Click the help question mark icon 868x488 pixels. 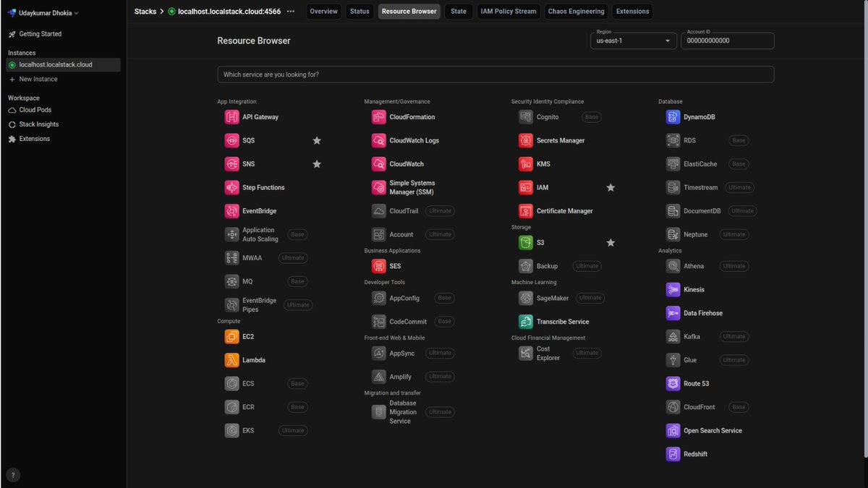pyautogui.click(x=13, y=475)
